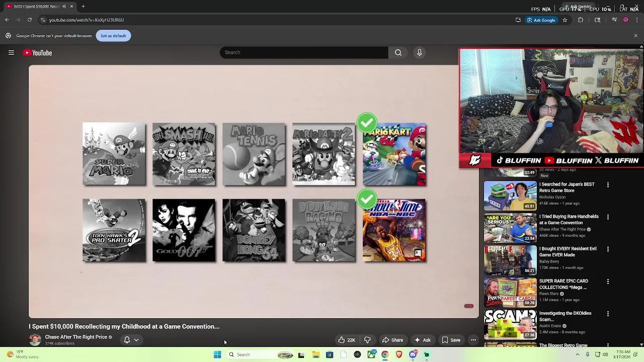Open the Rare Handhelds video thumbnail
Screen dimensions: 644x362
pos(510,228)
